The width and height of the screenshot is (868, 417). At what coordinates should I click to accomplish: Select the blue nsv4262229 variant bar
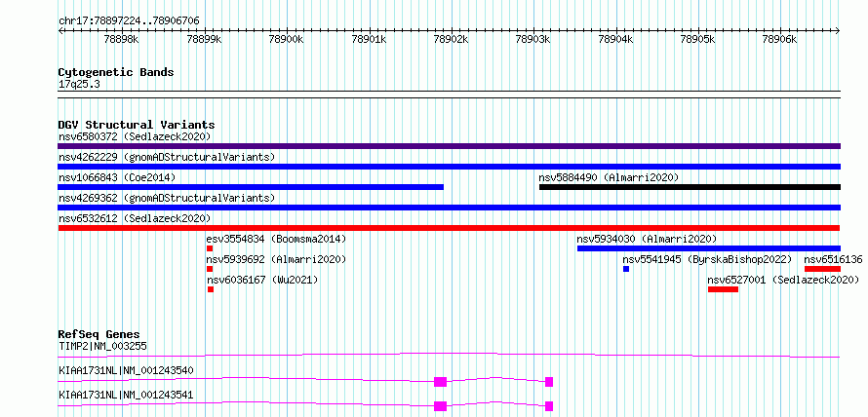[449, 167]
